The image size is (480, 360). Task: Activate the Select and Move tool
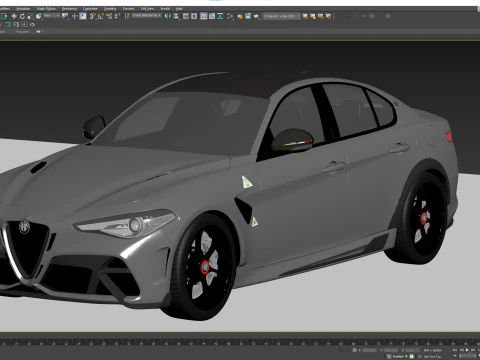pos(14,16)
